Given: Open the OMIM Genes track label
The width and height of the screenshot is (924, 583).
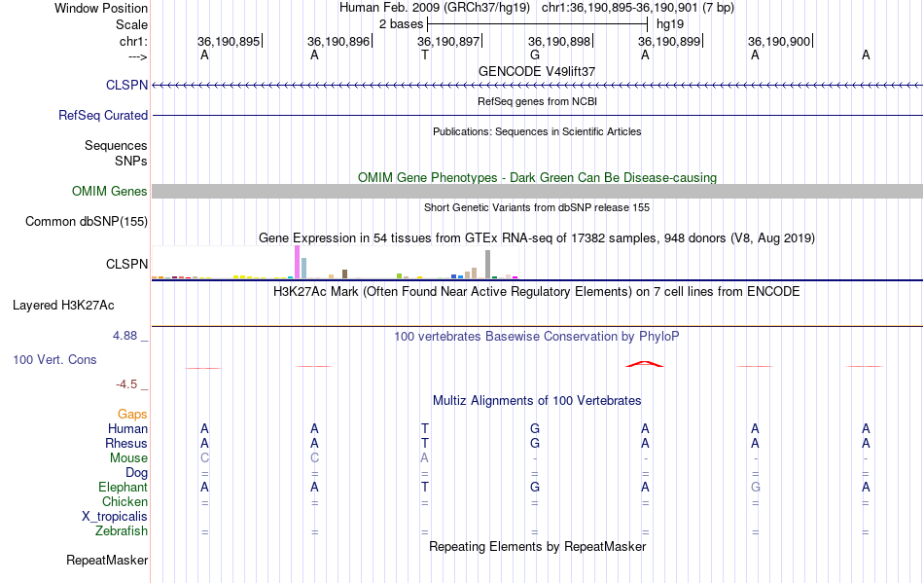Looking at the screenshot, I should click(110, 191).
